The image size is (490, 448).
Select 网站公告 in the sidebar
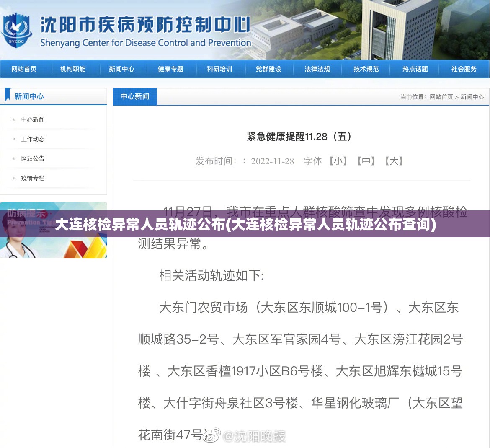[33, 158]
